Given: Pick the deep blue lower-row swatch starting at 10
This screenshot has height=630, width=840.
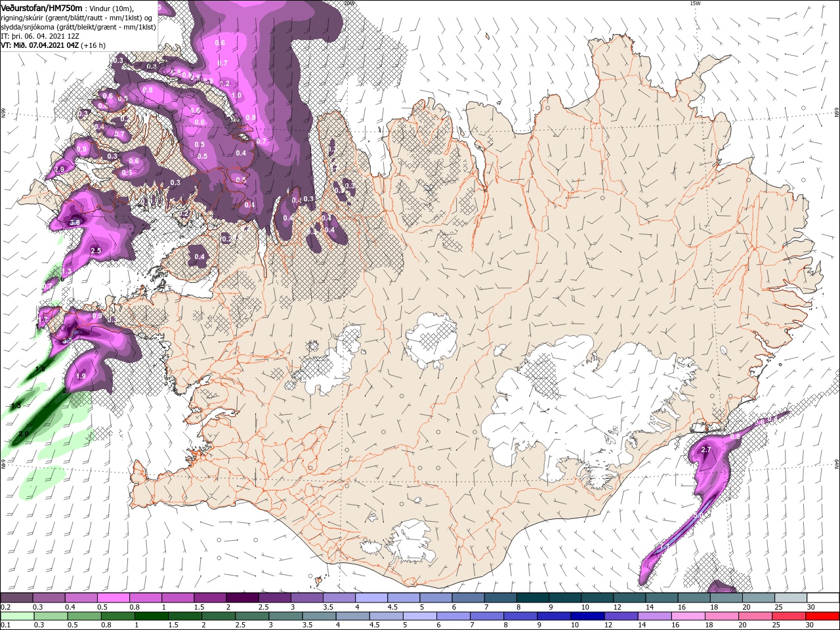Looking at the screenshot, I should tap(586, 616).
